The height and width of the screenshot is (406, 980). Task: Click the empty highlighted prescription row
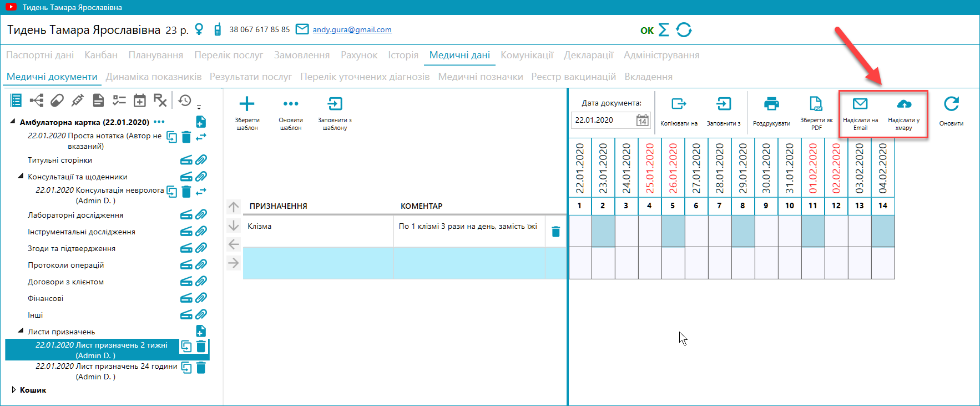pyautogui.click(x=405, y=263)
